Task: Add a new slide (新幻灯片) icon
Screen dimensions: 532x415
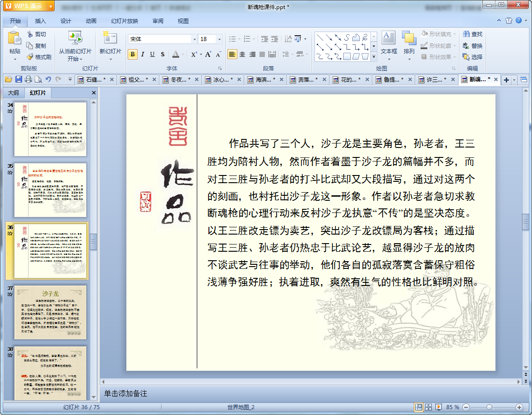Action: pos(110,38)
